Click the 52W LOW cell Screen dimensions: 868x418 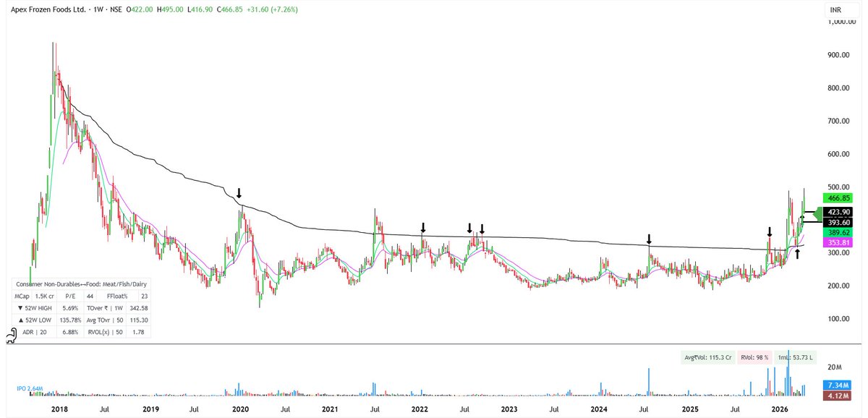(35, 320)
